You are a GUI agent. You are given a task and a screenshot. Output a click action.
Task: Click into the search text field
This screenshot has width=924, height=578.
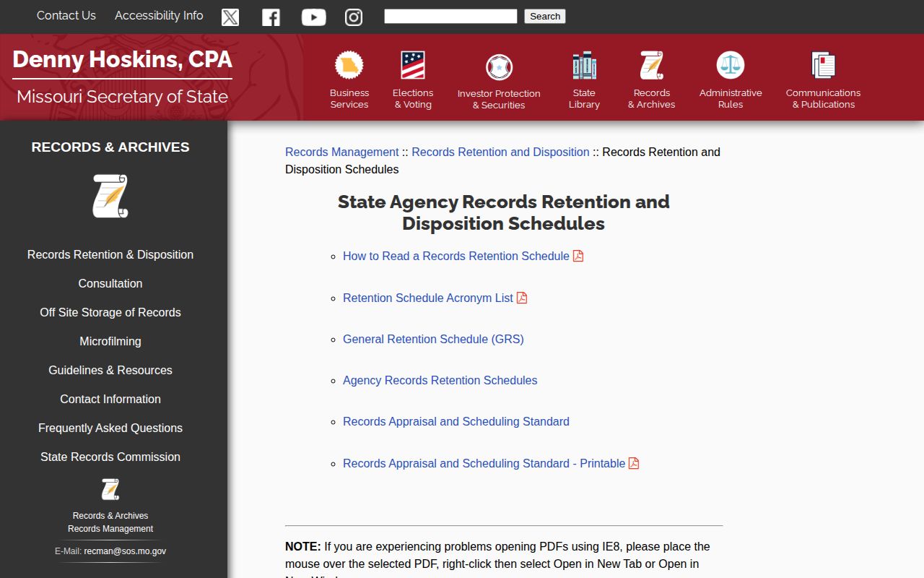(450, 16)
